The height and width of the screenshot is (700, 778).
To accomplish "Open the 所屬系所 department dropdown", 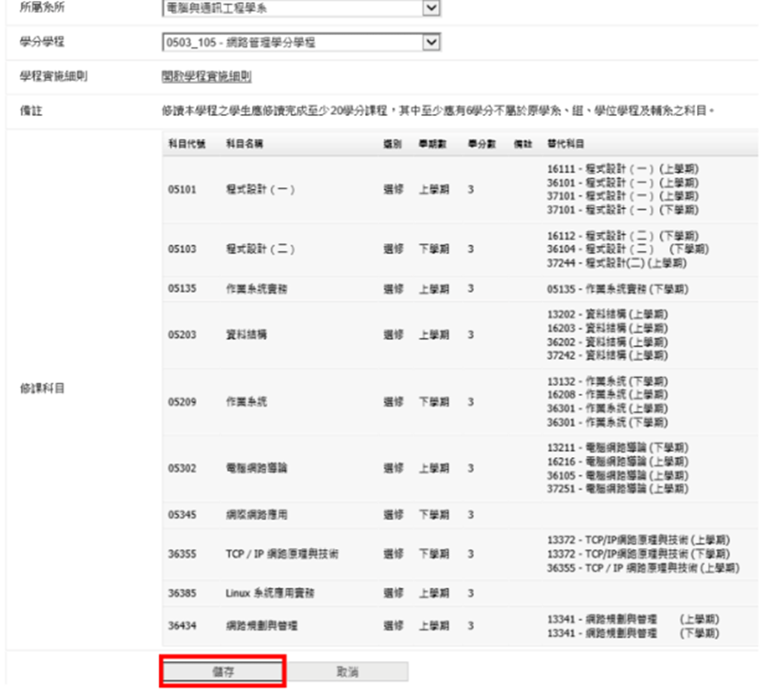I will pyautogui.click(x=432, y=8).
